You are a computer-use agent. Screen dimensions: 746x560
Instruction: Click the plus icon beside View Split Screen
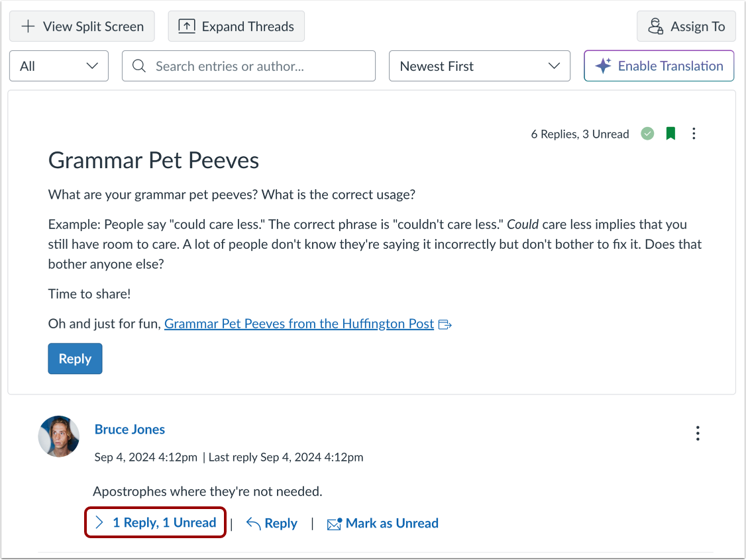click(x=27, y=26)
